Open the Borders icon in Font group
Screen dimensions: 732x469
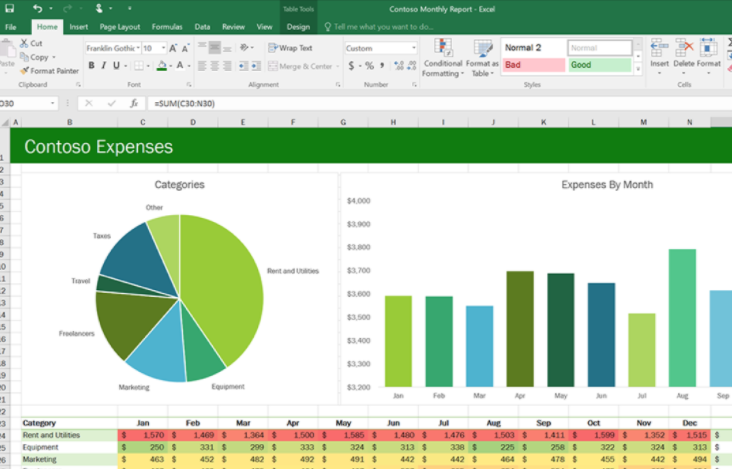click(x=139, y=66)
